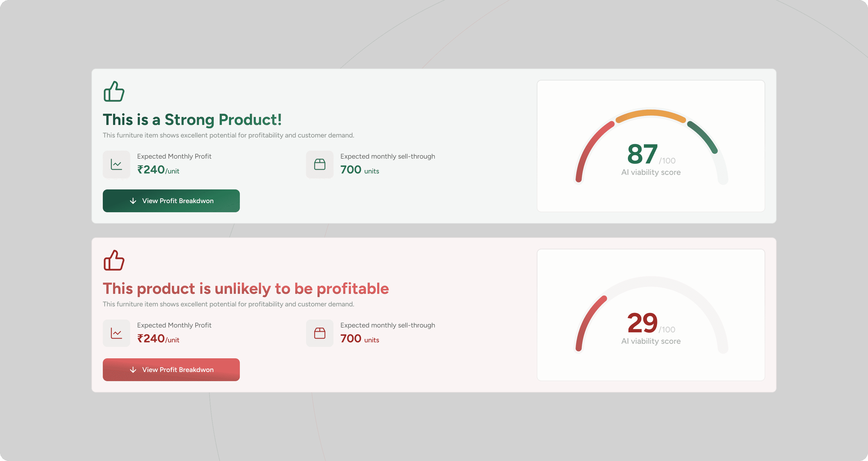Viewport: 868px width, 461px height.
Task: Click AI viability score label under 87
Action: [x=651, y=172]
